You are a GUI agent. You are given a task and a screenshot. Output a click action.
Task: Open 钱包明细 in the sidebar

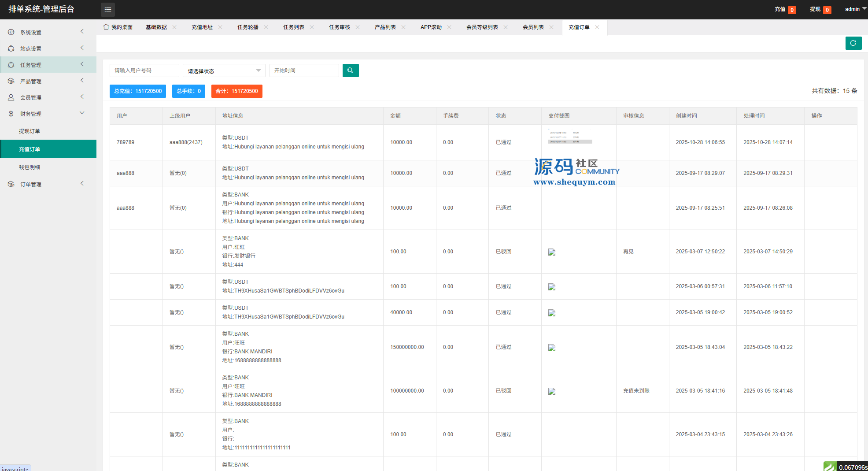30,167
